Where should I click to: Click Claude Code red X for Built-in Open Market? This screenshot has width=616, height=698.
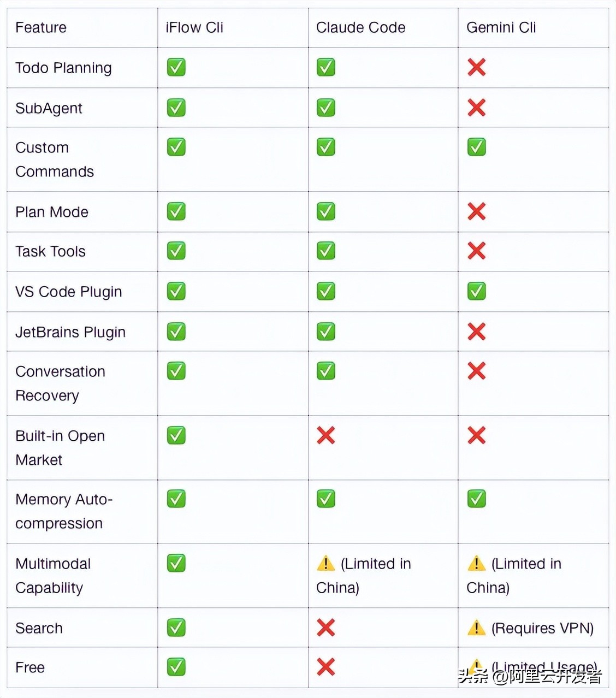click(326, 435)
